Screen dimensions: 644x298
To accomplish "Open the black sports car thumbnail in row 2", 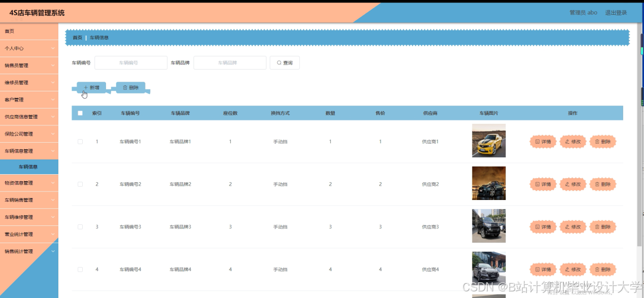I will (x=489, y=183).
